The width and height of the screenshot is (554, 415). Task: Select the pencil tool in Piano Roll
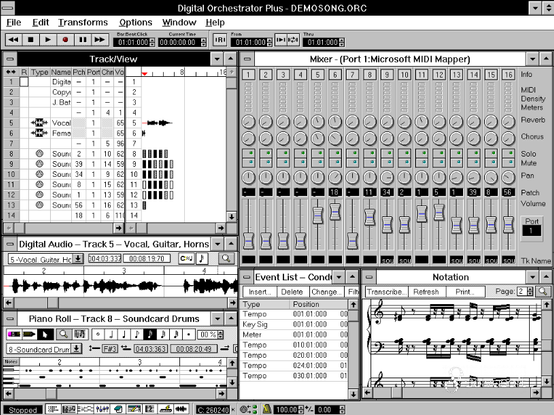29,334
